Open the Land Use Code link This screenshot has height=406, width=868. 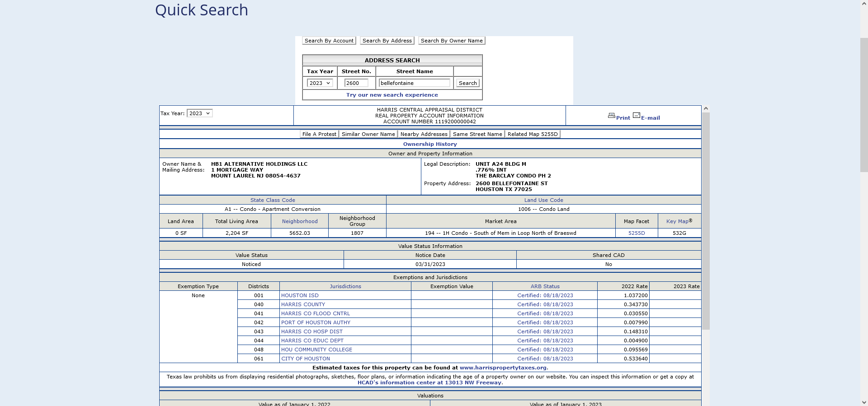coord(544,200)
